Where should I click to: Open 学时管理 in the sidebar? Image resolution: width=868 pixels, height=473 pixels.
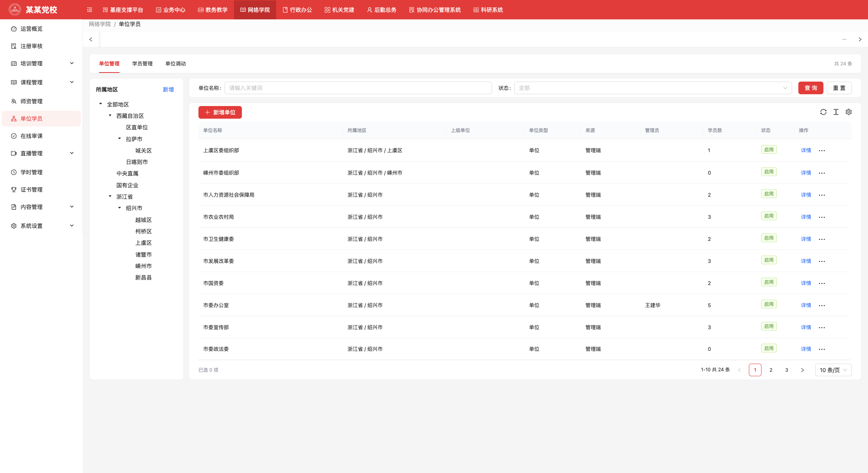click(41, 172)
